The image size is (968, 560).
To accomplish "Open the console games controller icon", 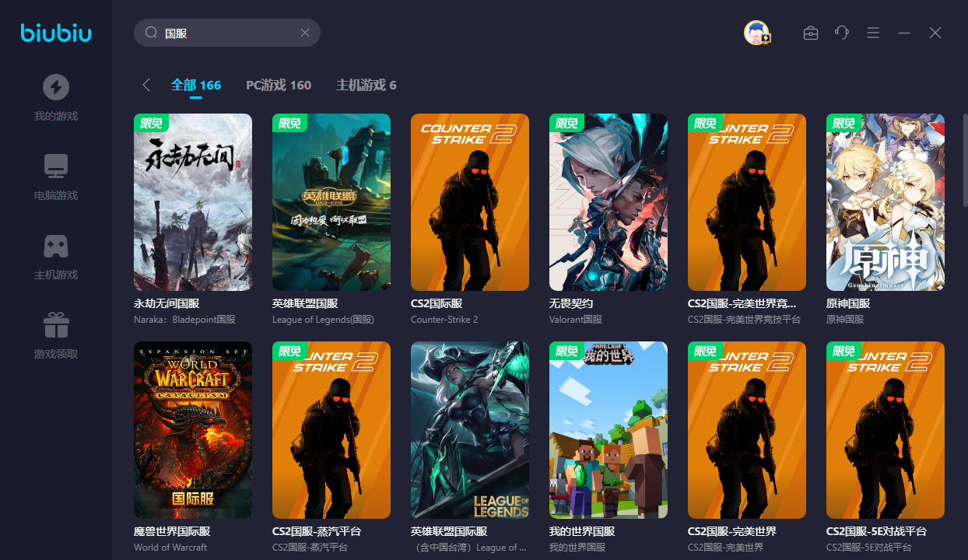I will (55, 246).
